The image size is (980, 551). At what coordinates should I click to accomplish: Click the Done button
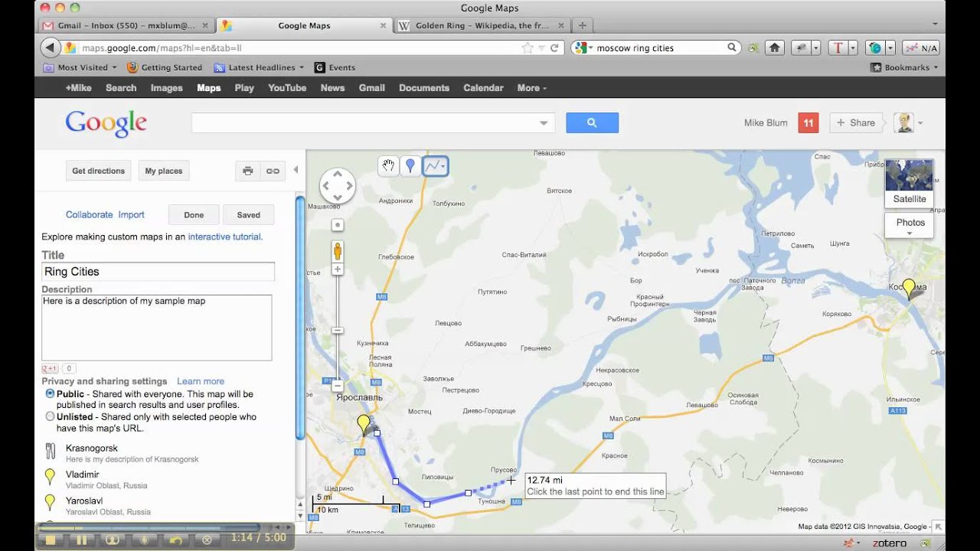tap(194, 215)
